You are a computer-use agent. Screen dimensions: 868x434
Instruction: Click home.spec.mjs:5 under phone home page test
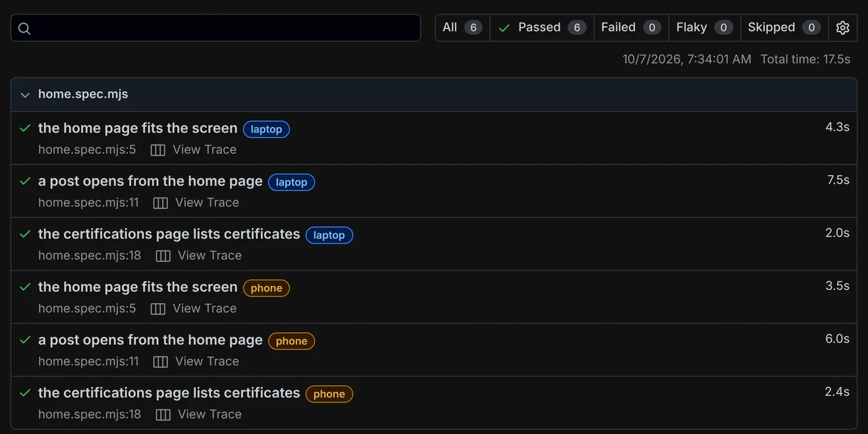pyautogui.click(x=87, y=309)
